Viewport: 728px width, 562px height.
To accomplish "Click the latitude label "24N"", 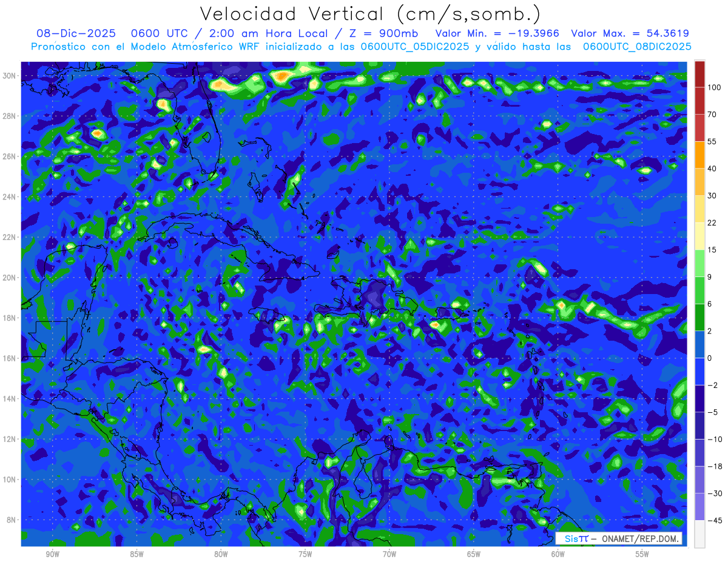I will click(8, 197).
